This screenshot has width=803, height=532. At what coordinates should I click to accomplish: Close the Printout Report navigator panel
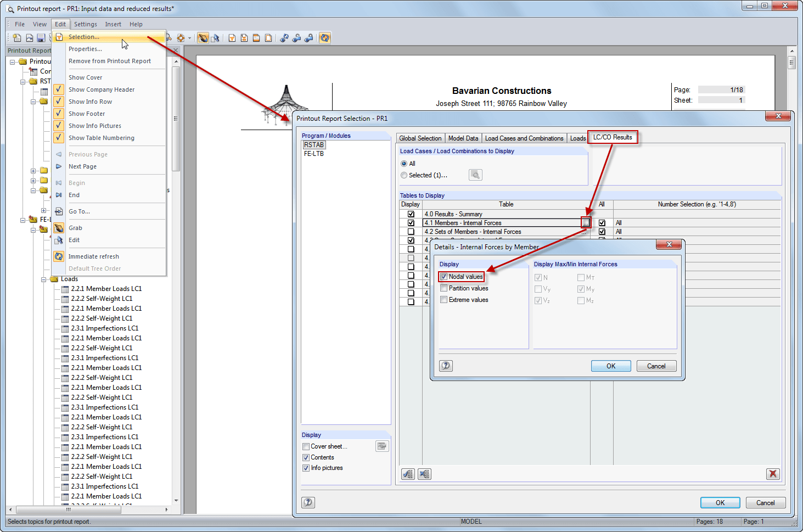176,51
